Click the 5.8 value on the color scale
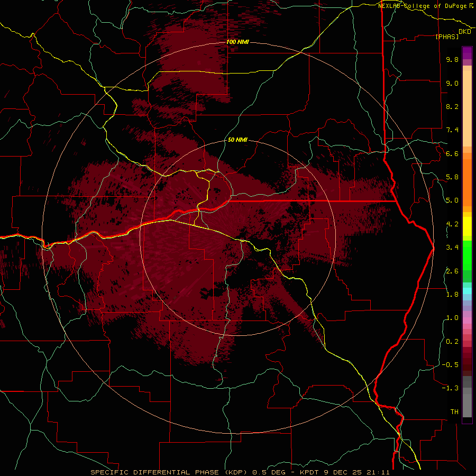This screenshot has width=476, height=476. pos(452,177)
